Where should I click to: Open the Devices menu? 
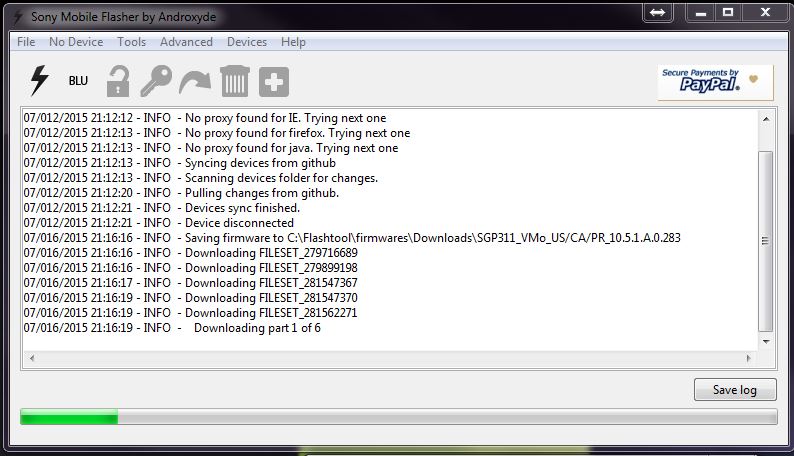(247, 42)
